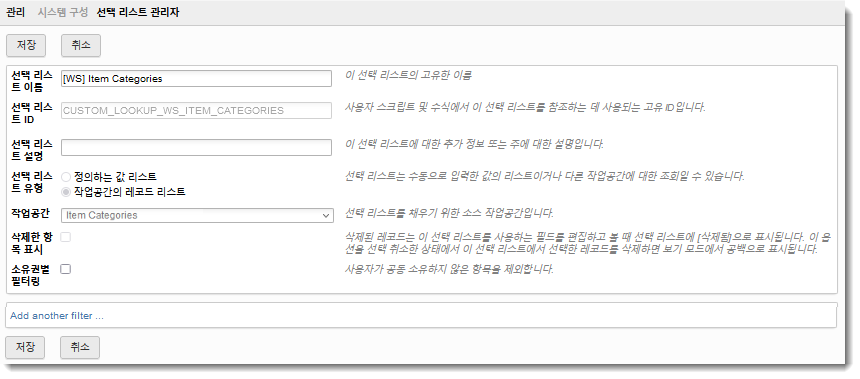This screenshot has height=379, width=860.
Task: Select the 정의하는 값 리스트 radio button
Action: pyautogui.click(x=66, y=177)
